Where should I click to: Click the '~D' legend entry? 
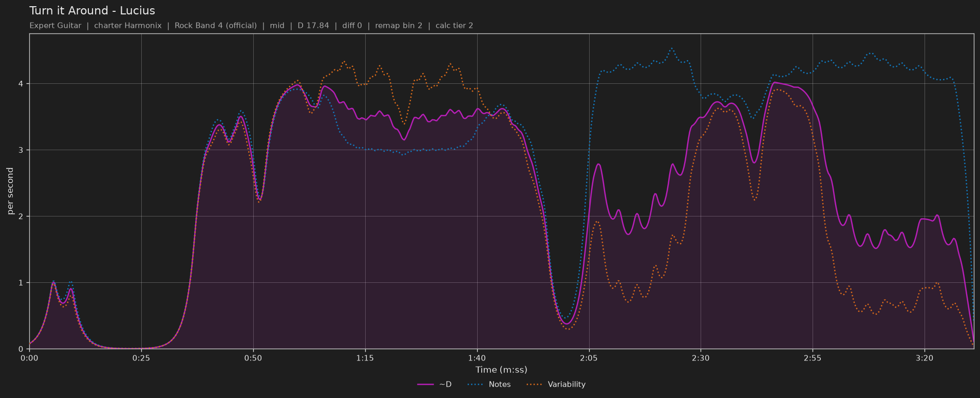pyautogui.click(x=435, y=384)
